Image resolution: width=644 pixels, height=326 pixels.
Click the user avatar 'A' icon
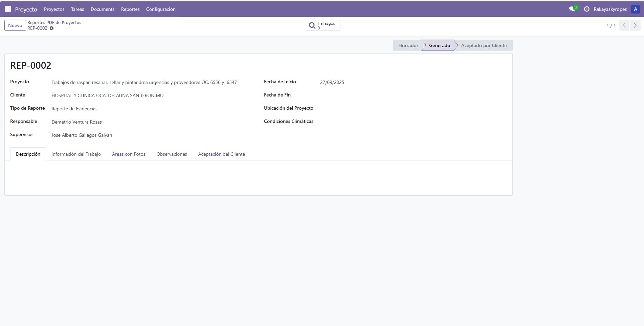(635, 9)
